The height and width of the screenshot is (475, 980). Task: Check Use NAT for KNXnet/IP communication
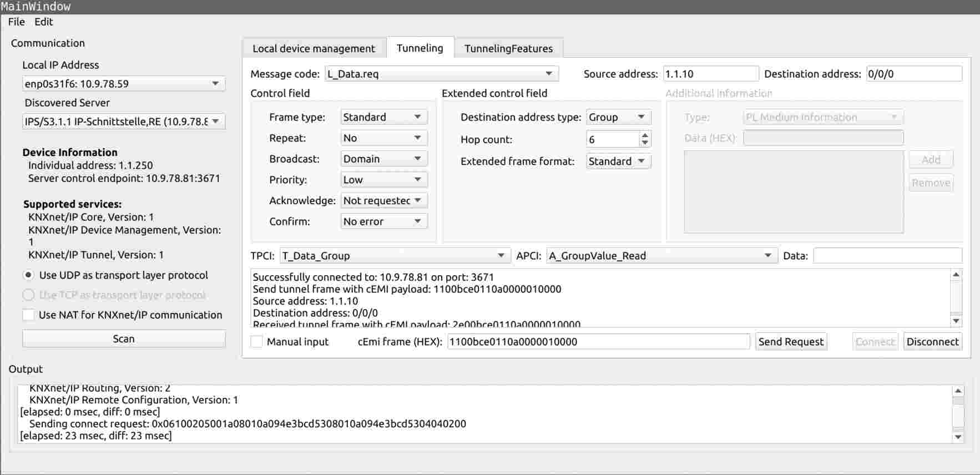click(28, 315)
